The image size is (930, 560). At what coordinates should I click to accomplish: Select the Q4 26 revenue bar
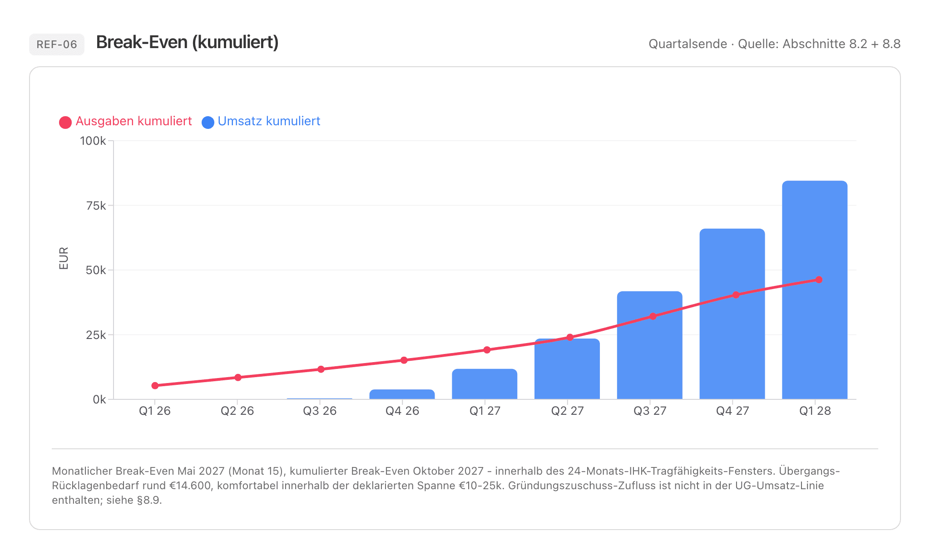pyautogui.click(x=402, y=394)
